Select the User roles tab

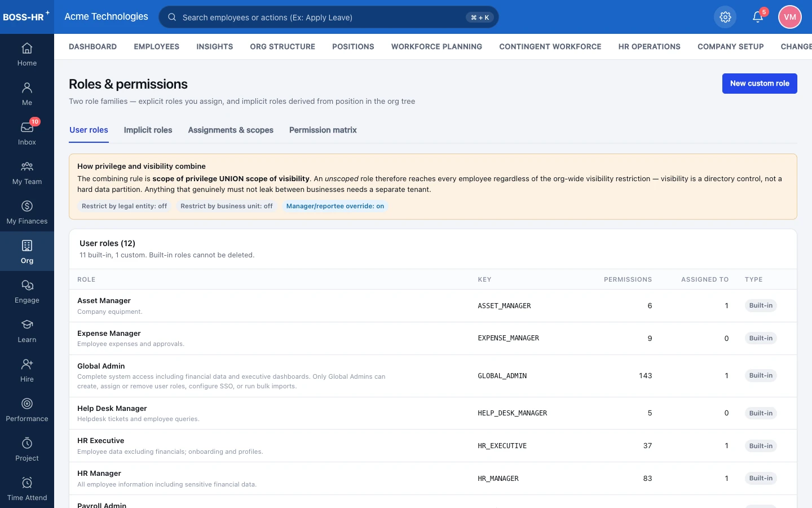pyautogui.click(x=89, y=130)
